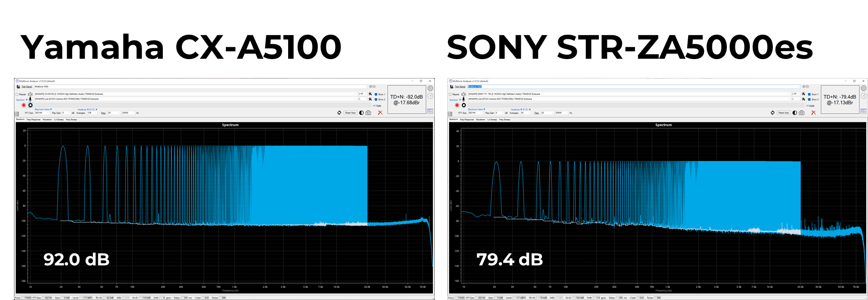Open settings gear in the Yamaha analyzer window
Image resolution: width=868 pixels, height=300 pixels.
click(x=431, y=88)
